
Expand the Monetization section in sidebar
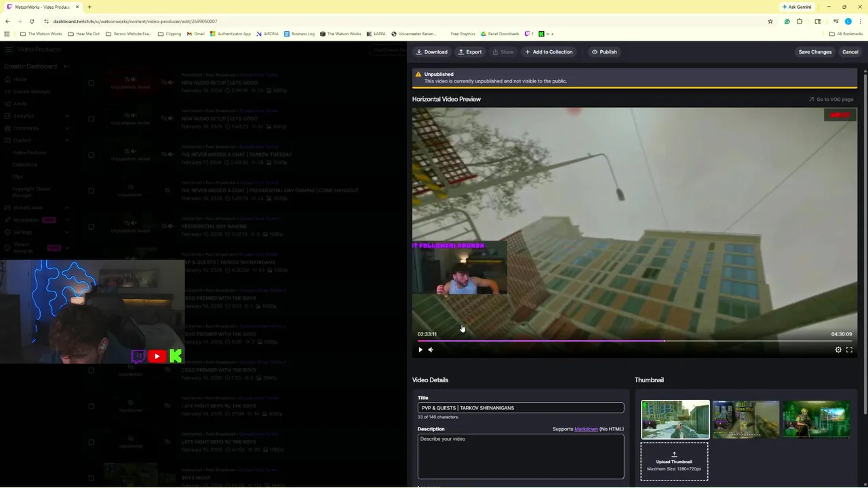67,207
